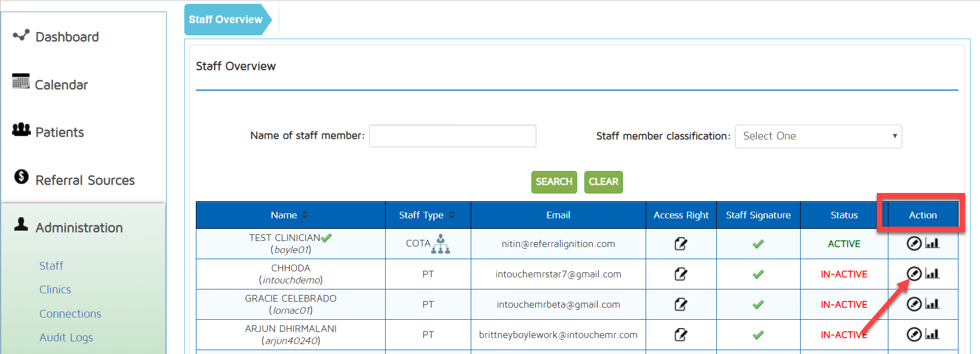Click the COTA hierarchy icon
The width and height of the screenshot is (980, 354).
[440, 244]
